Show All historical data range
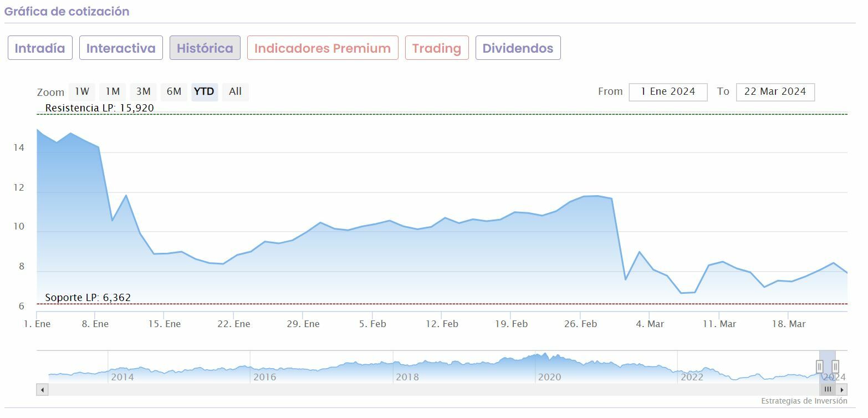The height and width of the screenshot is (418, 868). tap(235, 91)
